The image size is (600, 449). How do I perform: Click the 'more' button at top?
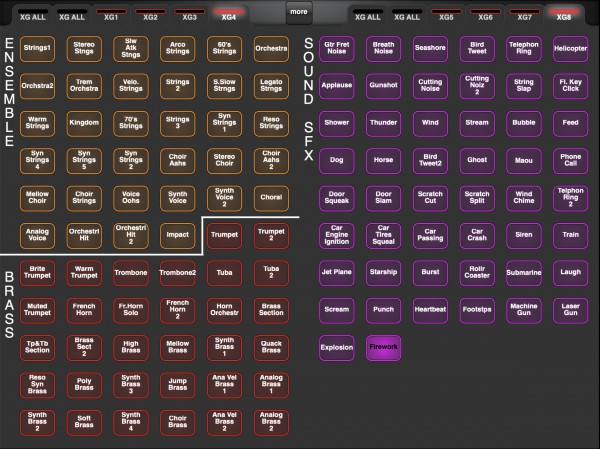point(299,13)
